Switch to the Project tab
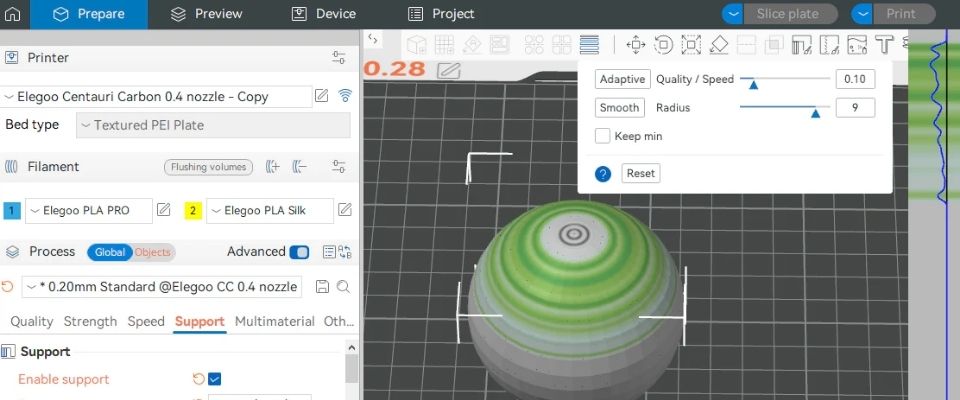Image resolution: width=960 pixels, height=400 pixels. [441, 14]
